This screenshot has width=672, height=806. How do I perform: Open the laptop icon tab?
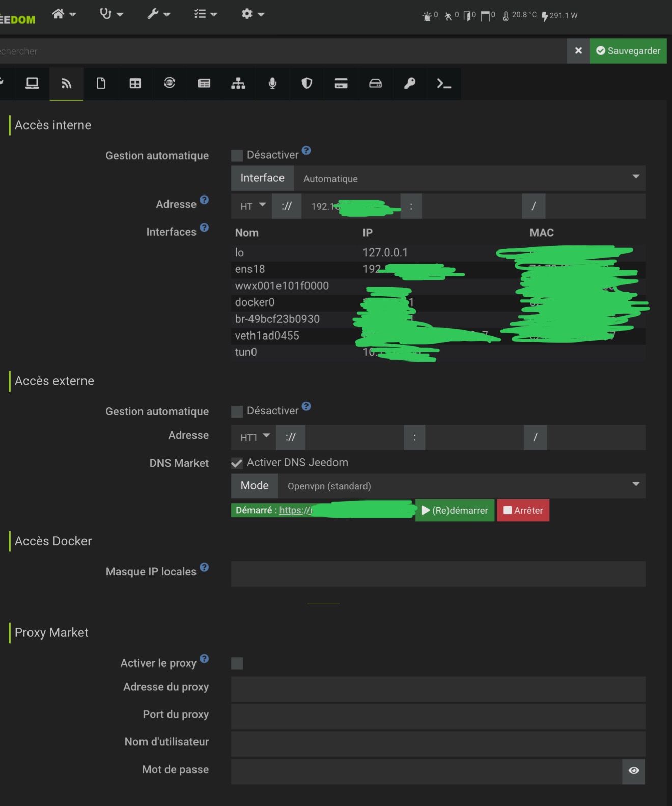(x=32, y=84)
